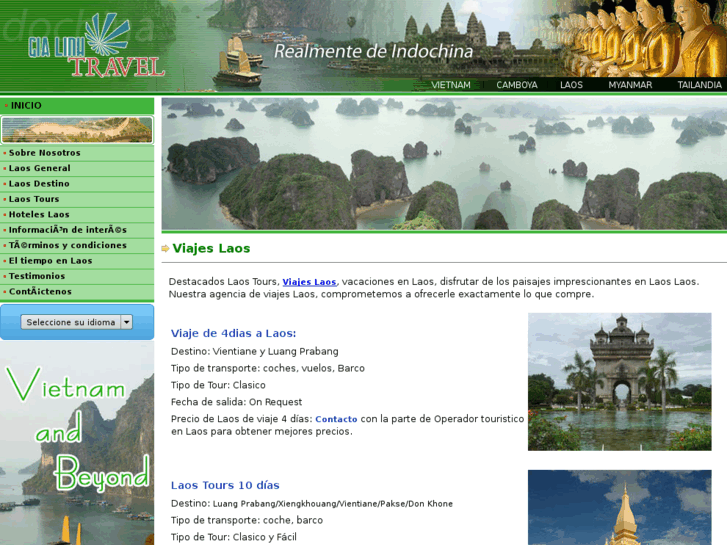Click Tipo de transporte: coche, barco text
The width and height of the screenshot is (727, 545).
(247, 520)
